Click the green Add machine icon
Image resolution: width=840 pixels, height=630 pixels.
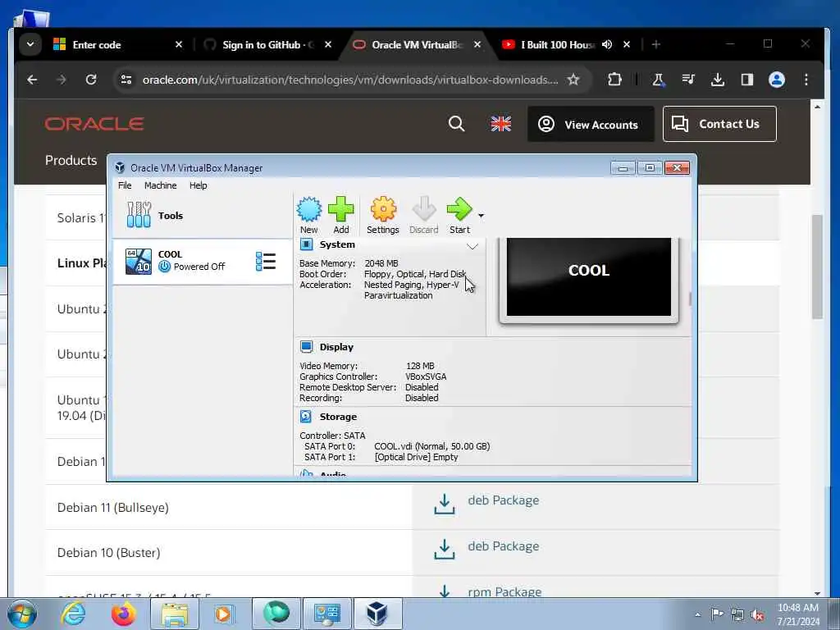[x=341, y=215]
